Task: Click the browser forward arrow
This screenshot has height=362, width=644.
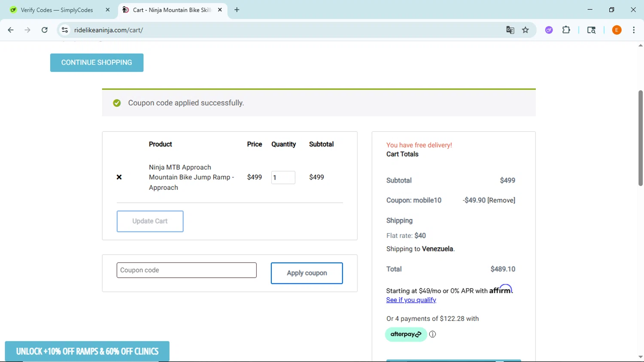Action: coord(27,30)
